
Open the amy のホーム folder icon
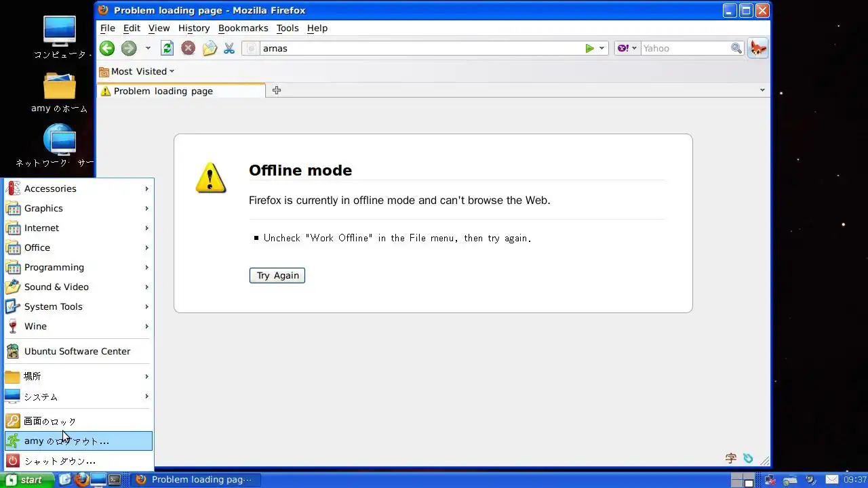coord(60,92)
